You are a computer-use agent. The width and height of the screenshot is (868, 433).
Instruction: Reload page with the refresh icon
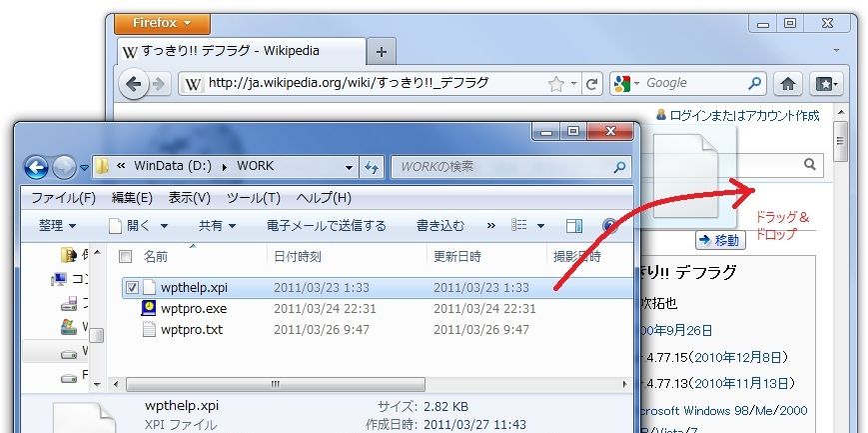coord(592,83)
